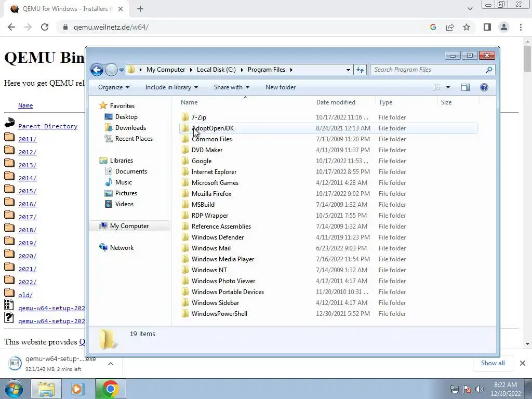Click My Computer in address breadcrumb
Screen dimensions: 532x399
point(166,70)
